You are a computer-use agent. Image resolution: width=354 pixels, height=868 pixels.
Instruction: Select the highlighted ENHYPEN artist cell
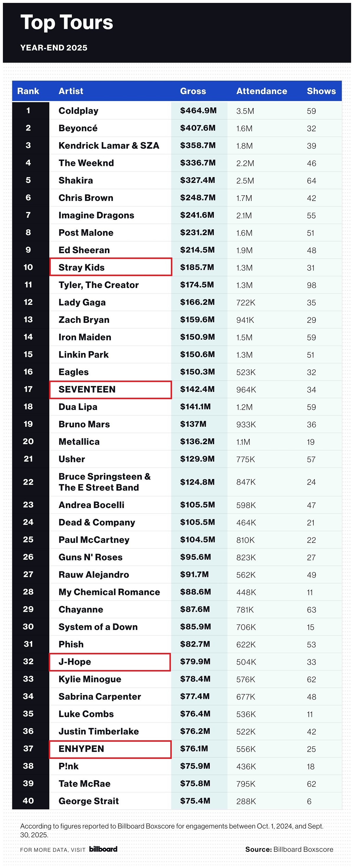point(110,749)
